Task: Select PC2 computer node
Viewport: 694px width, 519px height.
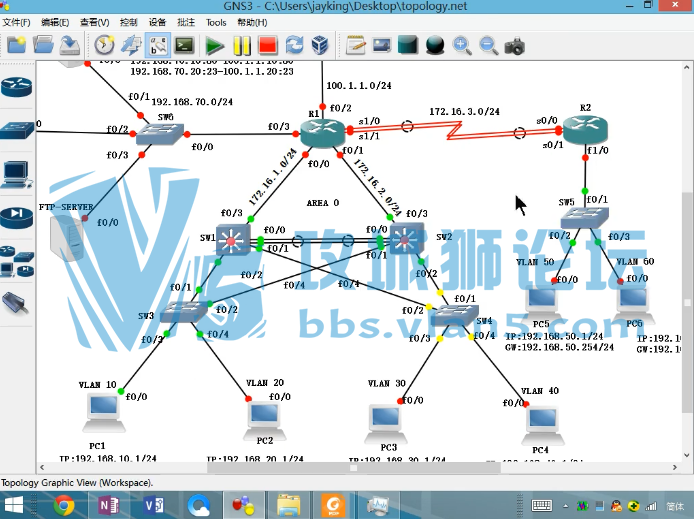Action: pos(265,421)
